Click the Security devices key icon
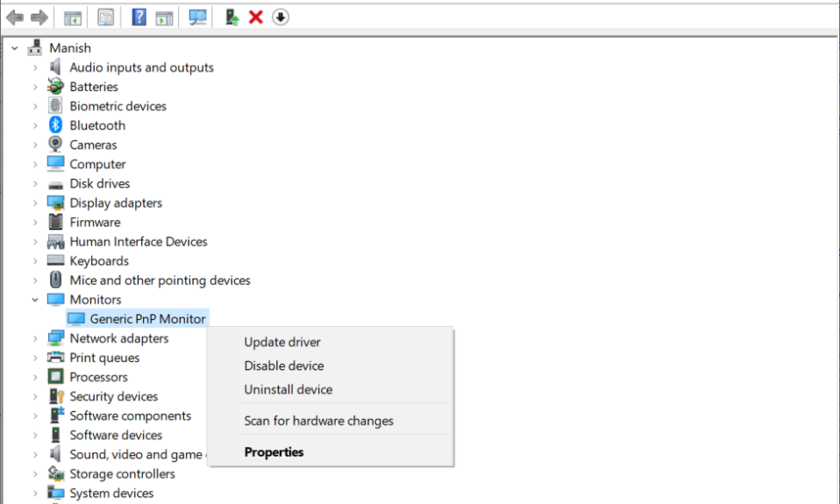840x504 pixels. point(56,396)
